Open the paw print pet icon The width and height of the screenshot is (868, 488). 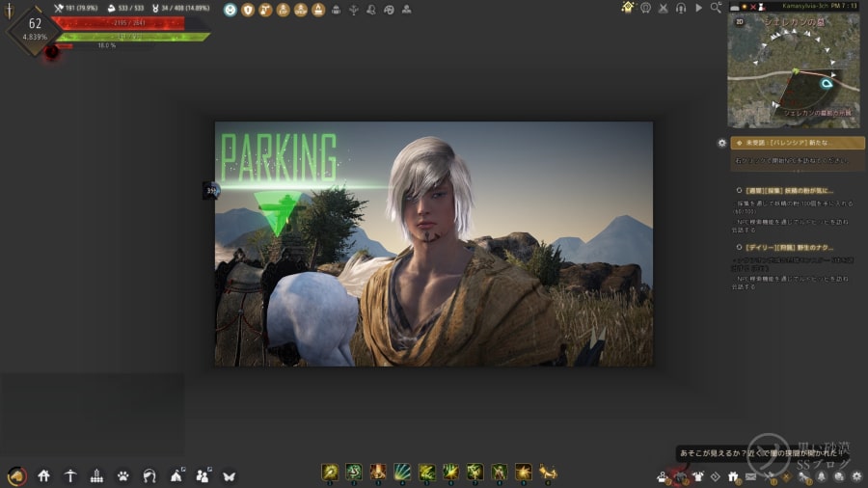pos(122,475)
